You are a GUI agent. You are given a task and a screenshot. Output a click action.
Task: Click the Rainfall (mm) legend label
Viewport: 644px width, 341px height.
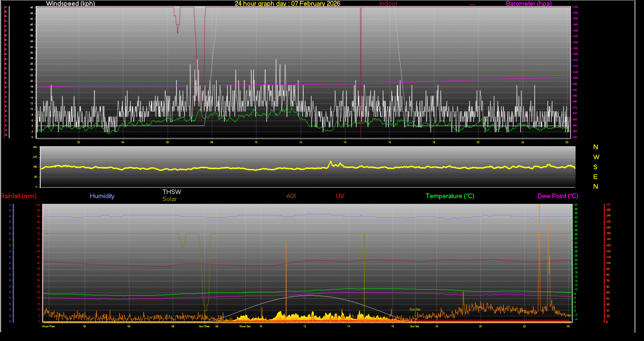19,196
